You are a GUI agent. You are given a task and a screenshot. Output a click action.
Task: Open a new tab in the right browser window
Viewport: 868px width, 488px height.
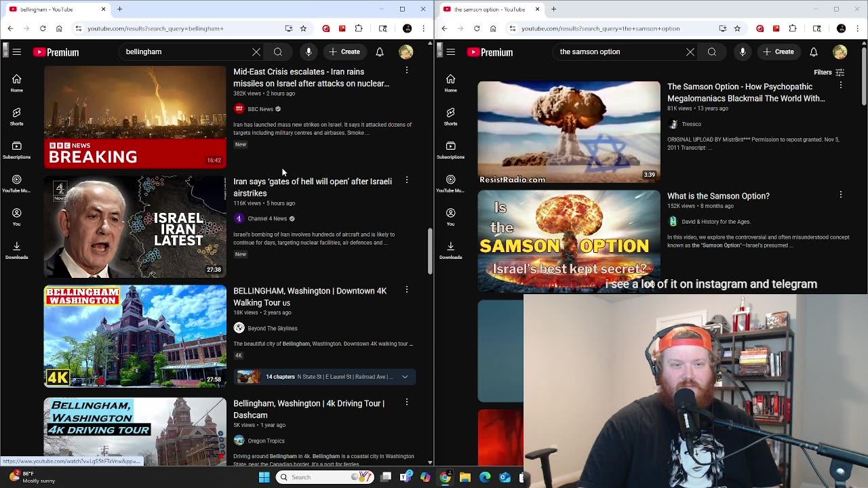point(553,9)
